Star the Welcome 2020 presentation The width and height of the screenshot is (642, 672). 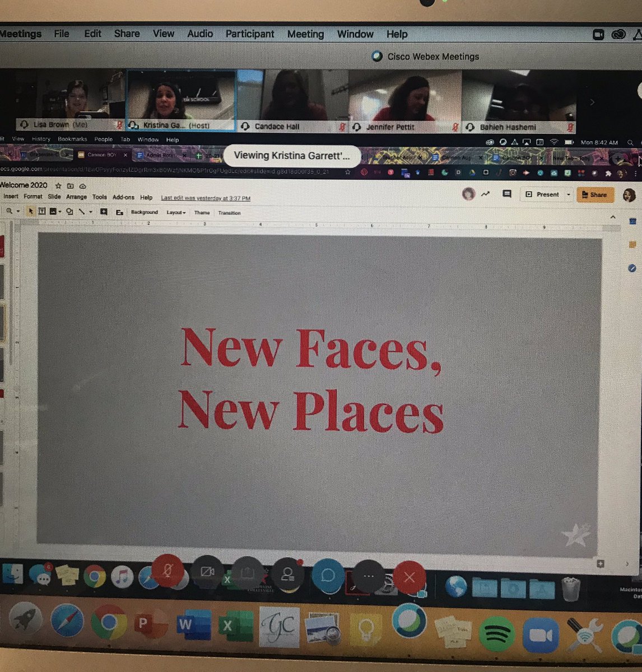(58, 185)
